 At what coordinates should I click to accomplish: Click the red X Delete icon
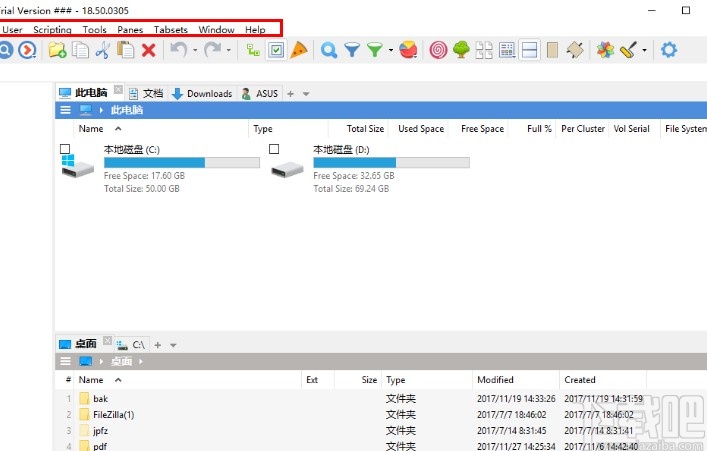tap(148, 50)
